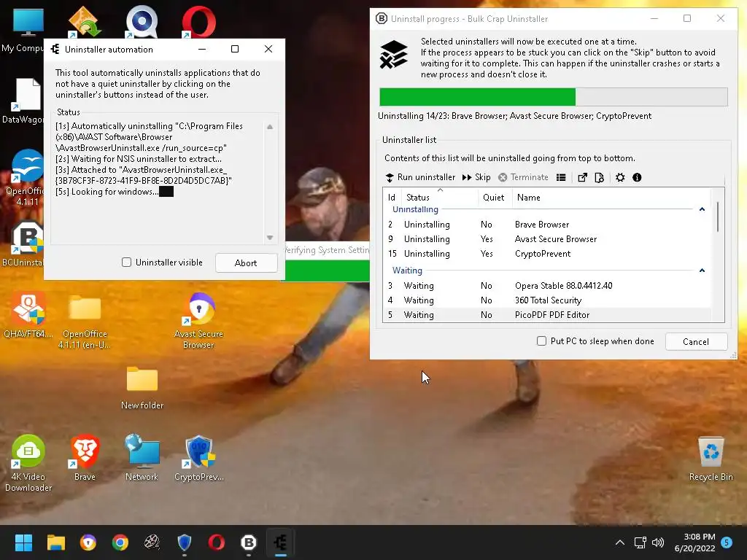Collapse the Uninstalling group
This screenshot has width=747, height=560.
click(702, 209)
